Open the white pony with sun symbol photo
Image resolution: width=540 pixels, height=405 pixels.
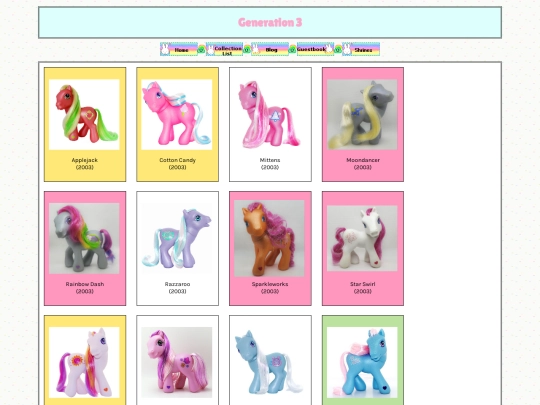pyautogui.click(x=84, y=362)
